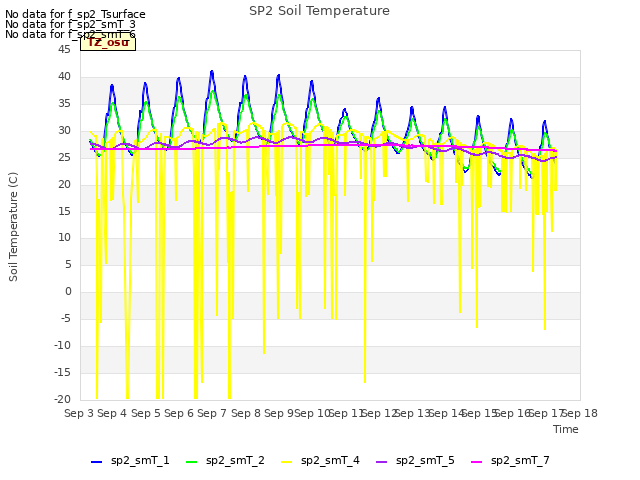Toggle the sp2_smT_5 legend entry
This screenshot has height=480, width=640.
tap(415, 461)
